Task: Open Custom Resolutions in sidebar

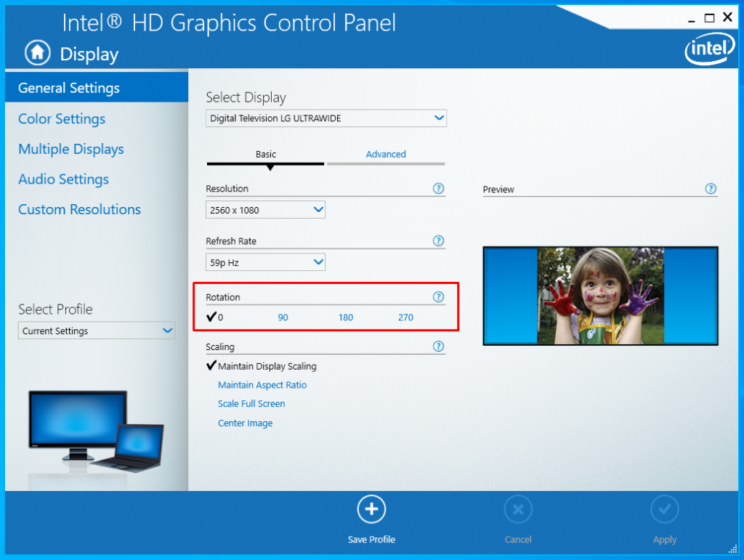Action: [x=79, y=209]
